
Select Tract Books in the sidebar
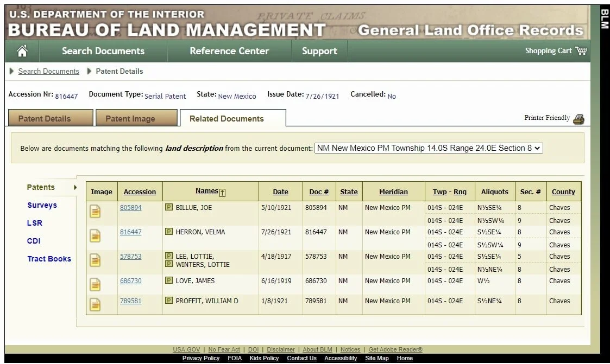[x=49, y=259]
